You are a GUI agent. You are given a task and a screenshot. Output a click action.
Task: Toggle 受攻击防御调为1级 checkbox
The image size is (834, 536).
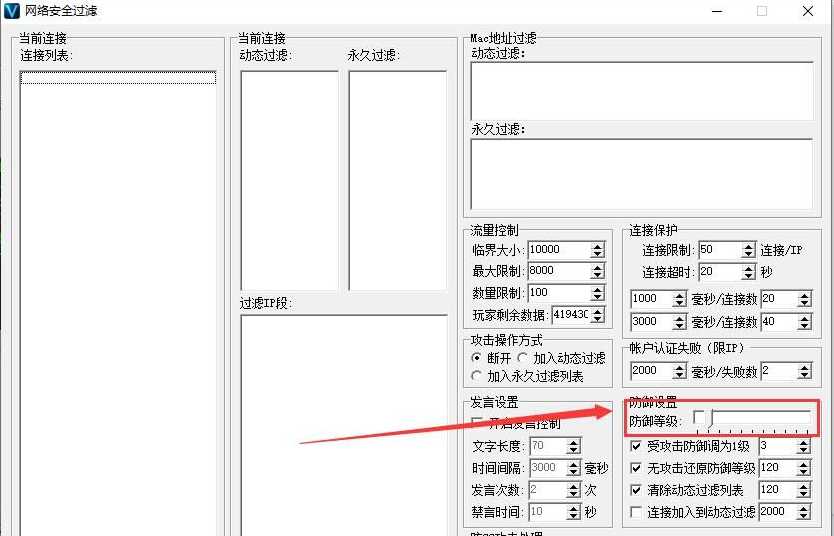(x=636, y=446)
